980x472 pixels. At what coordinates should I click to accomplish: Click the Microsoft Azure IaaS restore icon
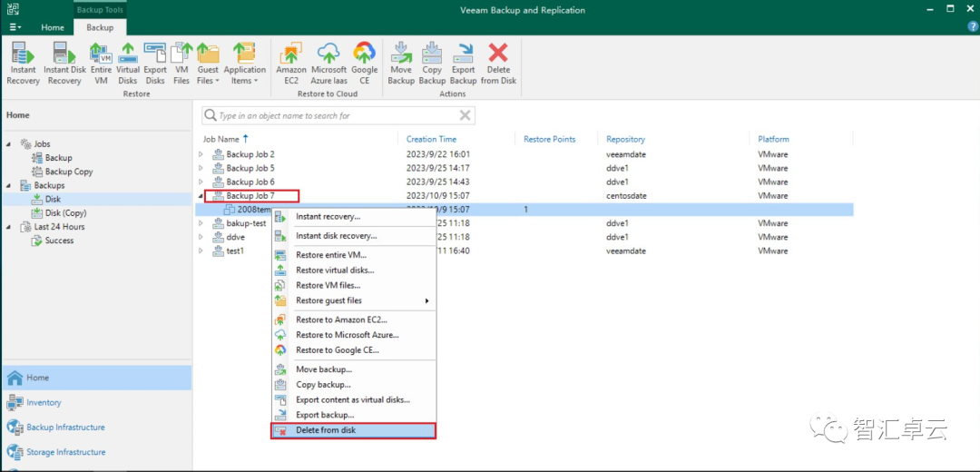pos(328,64)
